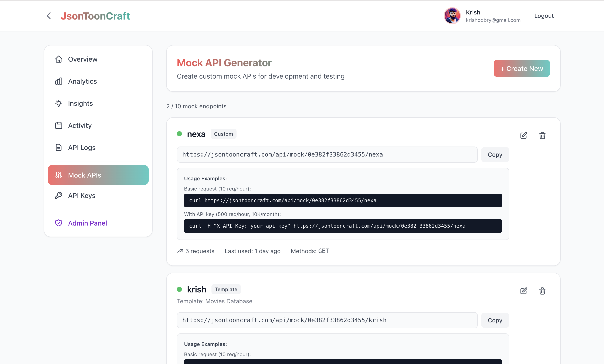
Task: Click the Overview home icon
Action: [59, 59]
